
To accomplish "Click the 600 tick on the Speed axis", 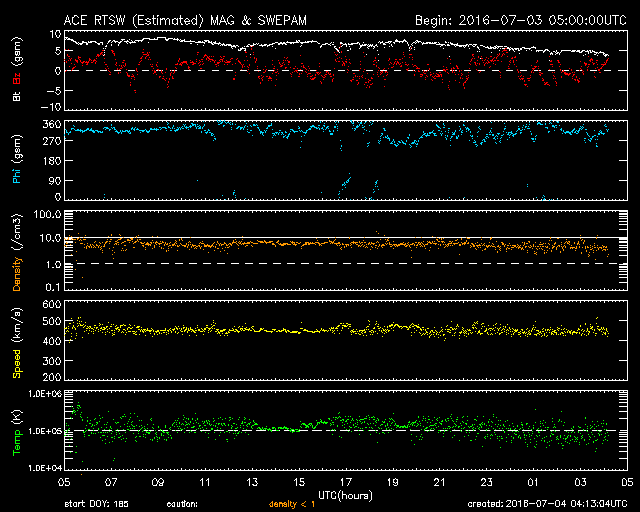I will click(51, 303).
